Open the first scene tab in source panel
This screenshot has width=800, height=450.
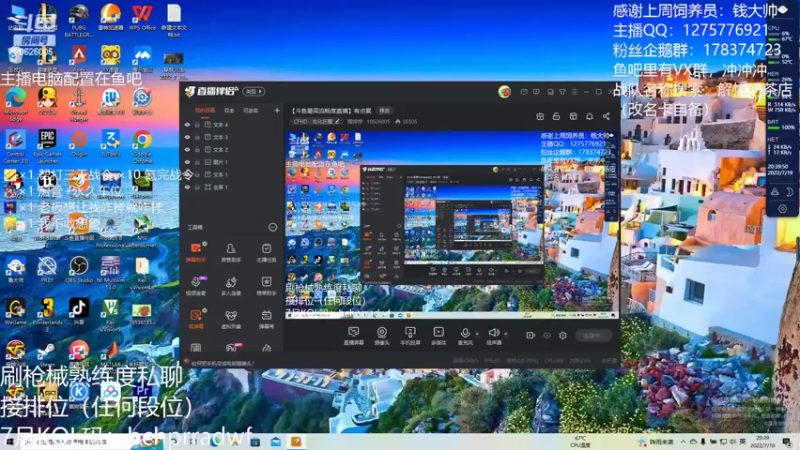click(205, 111)
